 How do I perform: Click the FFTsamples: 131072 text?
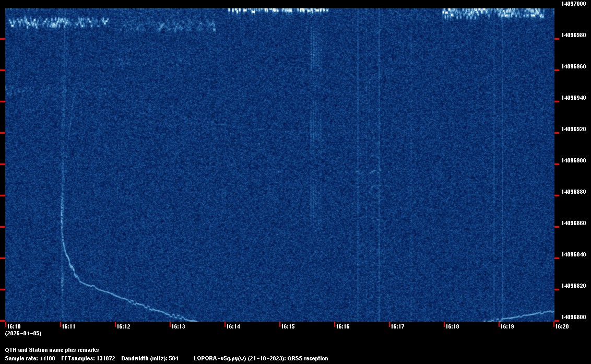88,358
